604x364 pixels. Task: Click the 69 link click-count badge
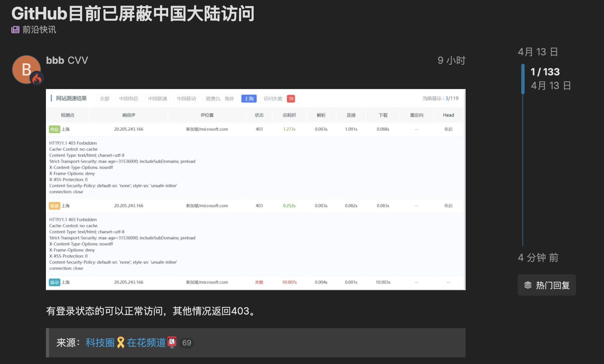tap(186, 343)
